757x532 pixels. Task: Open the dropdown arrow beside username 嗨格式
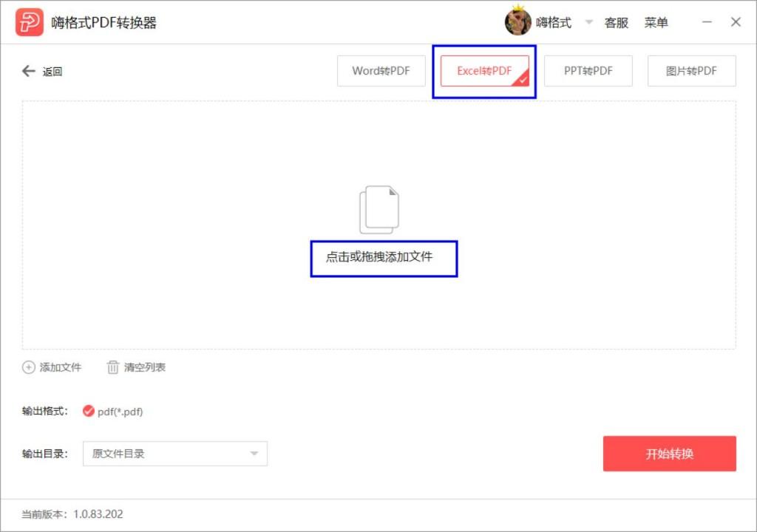(588, 23)
